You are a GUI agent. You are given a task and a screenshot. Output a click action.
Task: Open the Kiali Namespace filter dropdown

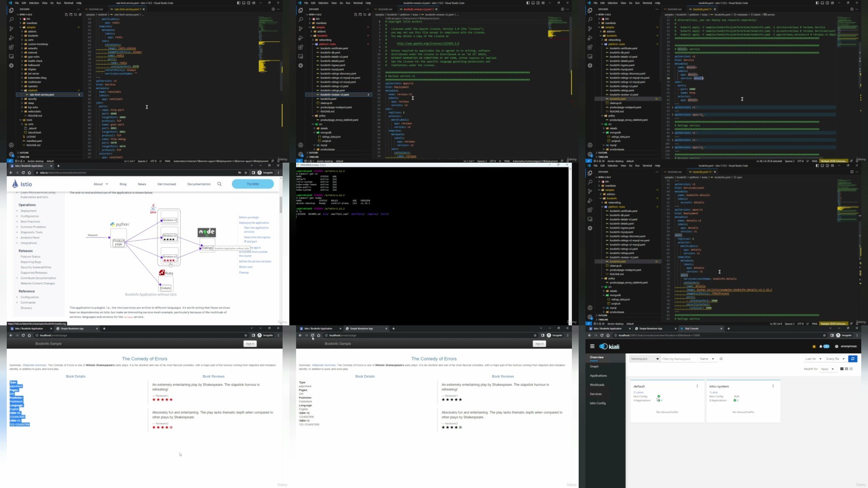tap(644, 359)
